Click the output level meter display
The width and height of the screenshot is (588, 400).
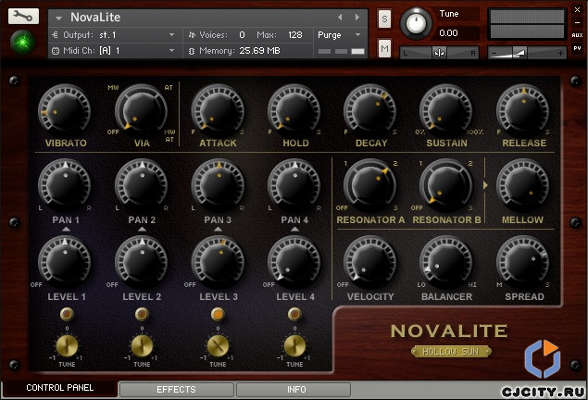pyautogui.click(x=527, y=24)
